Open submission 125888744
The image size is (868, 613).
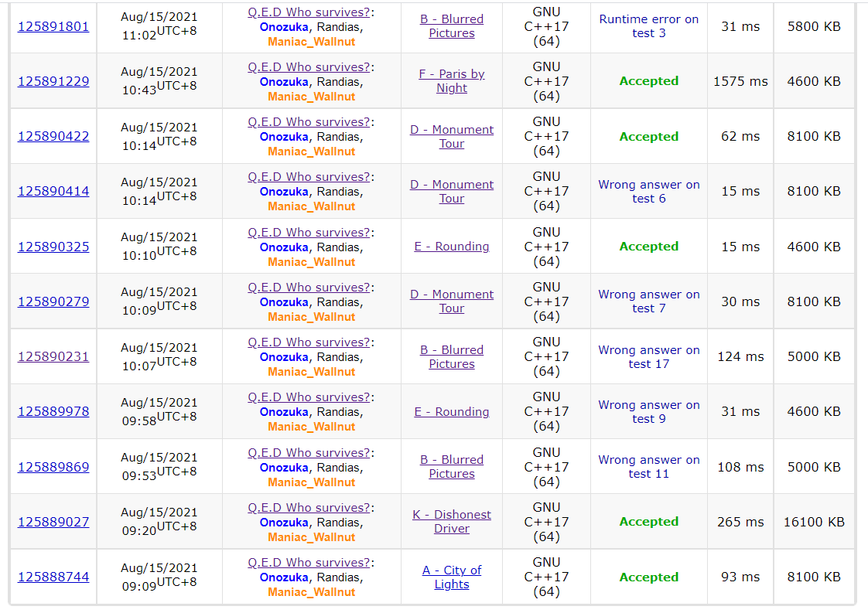tap(53, 577)
